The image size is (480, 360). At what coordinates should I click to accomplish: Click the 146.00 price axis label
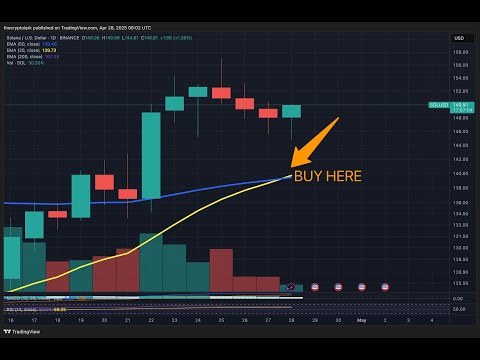(460, 131)
